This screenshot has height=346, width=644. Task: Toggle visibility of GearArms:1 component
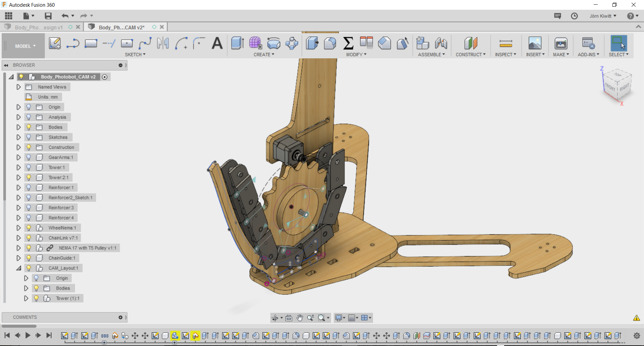click(x=29, y=157)
